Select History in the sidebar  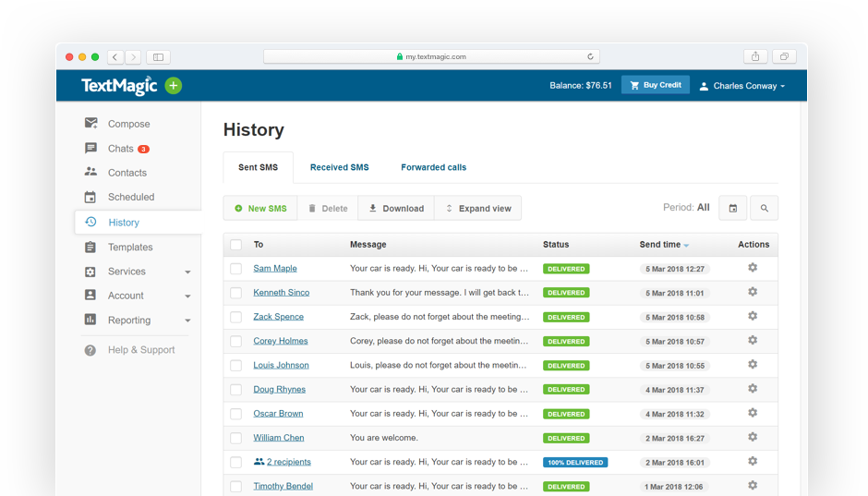tap(138, 222)
